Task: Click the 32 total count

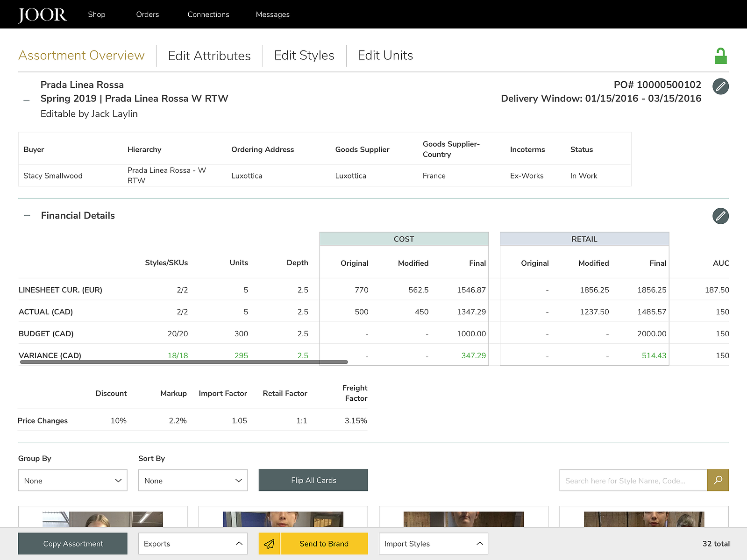Action: pyautogui.click(x=716, y=544)
